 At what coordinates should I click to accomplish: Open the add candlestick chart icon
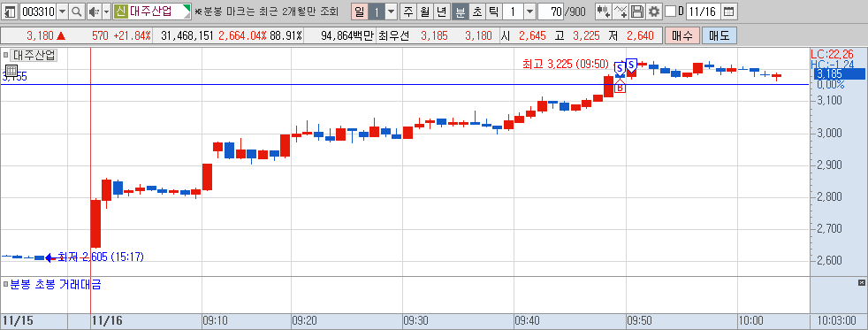pyautogui.click(x=603, y=12)
